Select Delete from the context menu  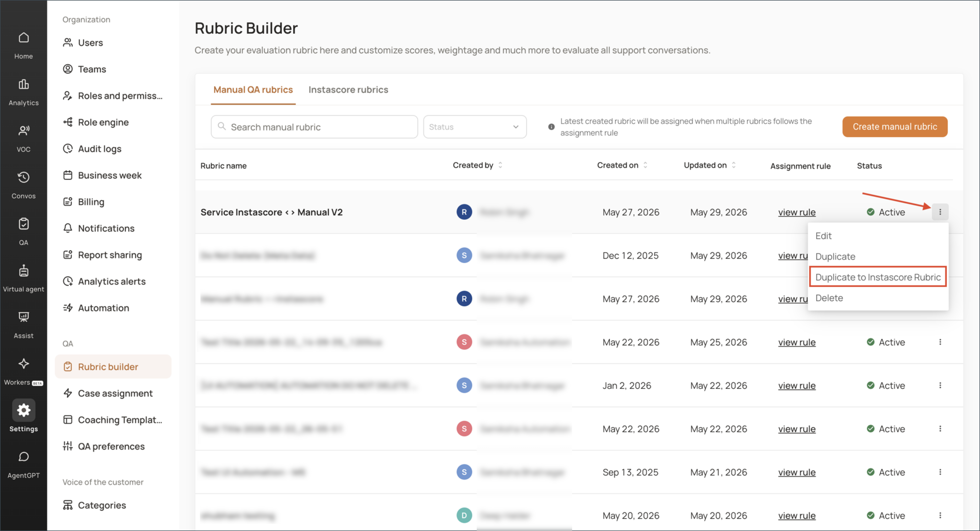tap(829, 298)
